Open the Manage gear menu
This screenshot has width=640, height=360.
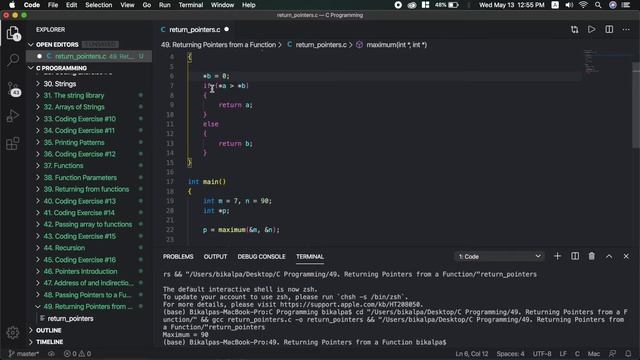point(13,333)
